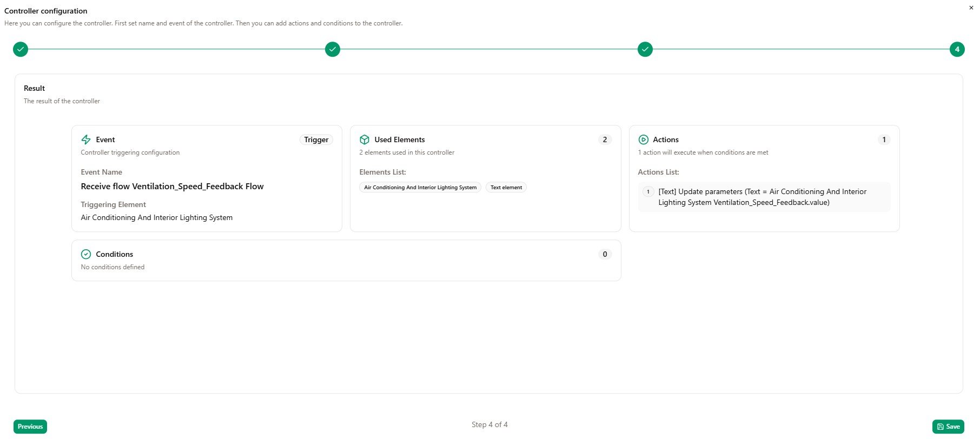980x439 pixels.
Task: Click event name Receive flow Ventilation_Speed_Feedback Flow
Action: [173, 187]
